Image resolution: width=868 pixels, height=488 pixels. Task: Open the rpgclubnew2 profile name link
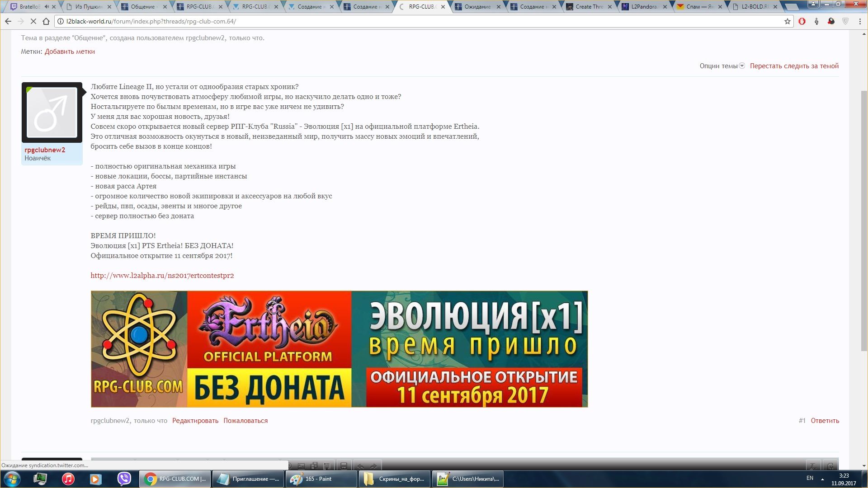click(45, 150)
